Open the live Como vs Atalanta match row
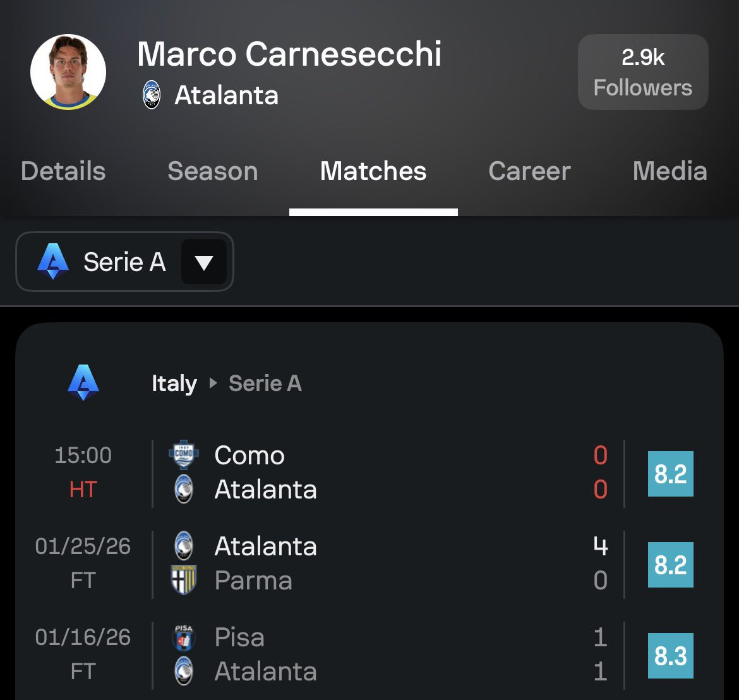 tap(379, 473)
